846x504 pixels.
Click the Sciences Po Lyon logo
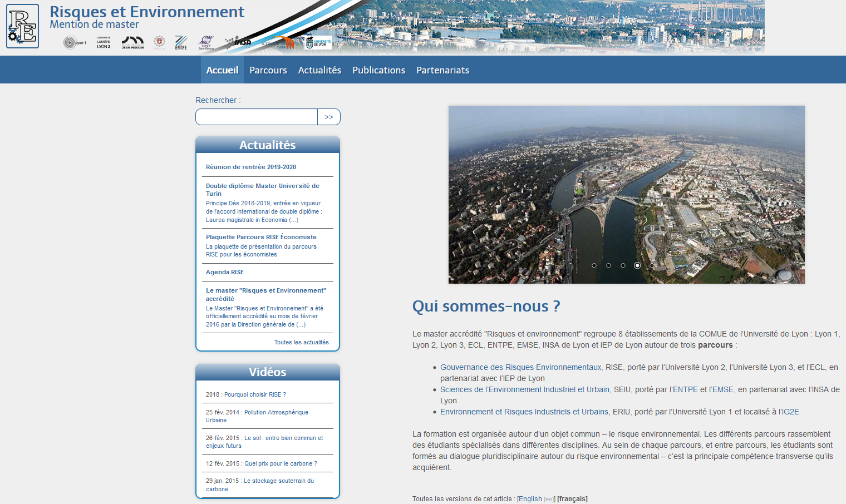pyautogui.click(x=277, y=43)
